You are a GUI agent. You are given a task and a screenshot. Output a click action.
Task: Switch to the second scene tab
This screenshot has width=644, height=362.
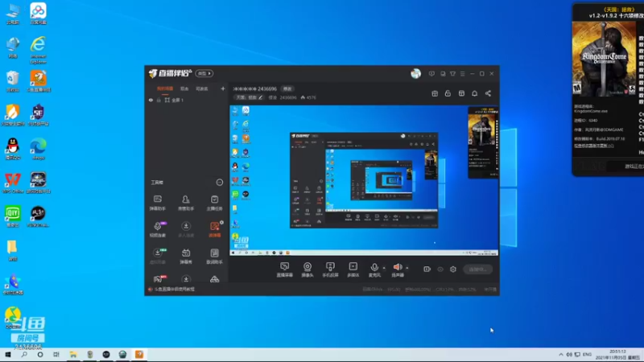point(184,88)
